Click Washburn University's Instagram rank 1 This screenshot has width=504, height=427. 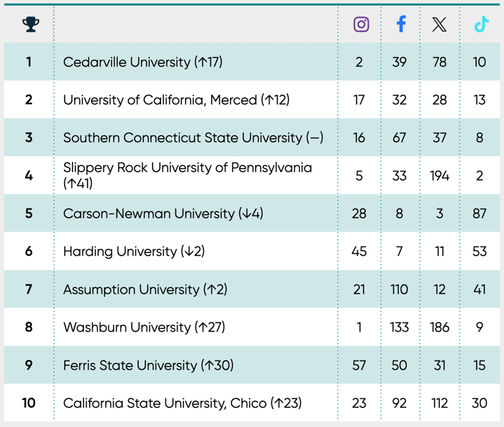coord(359,327)
